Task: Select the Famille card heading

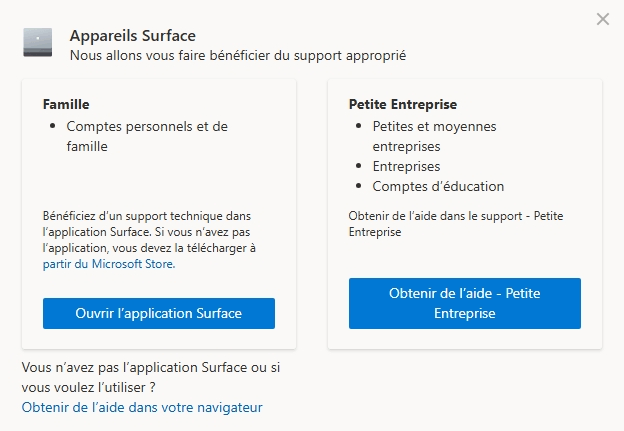Action: (x=69, y=103)
